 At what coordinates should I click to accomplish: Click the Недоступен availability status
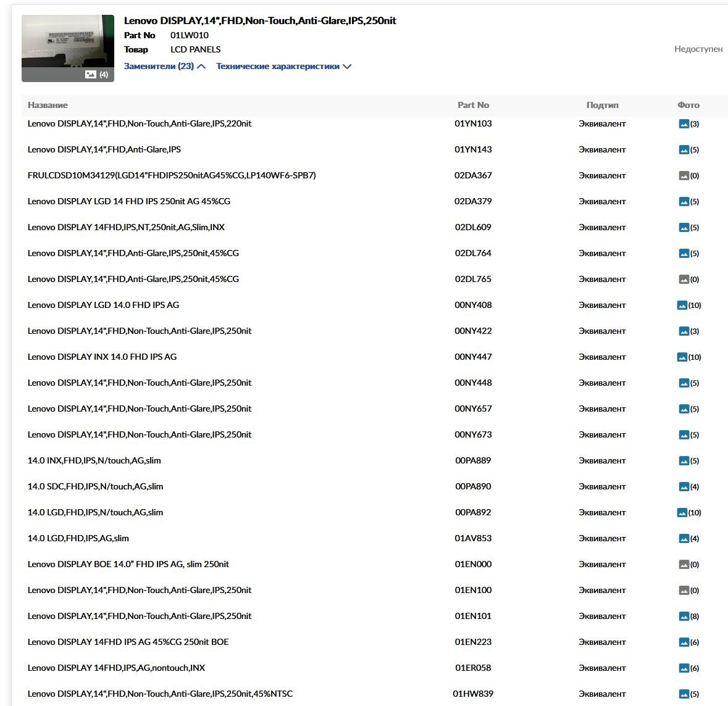pyautogui.click(x=698, y=49)
